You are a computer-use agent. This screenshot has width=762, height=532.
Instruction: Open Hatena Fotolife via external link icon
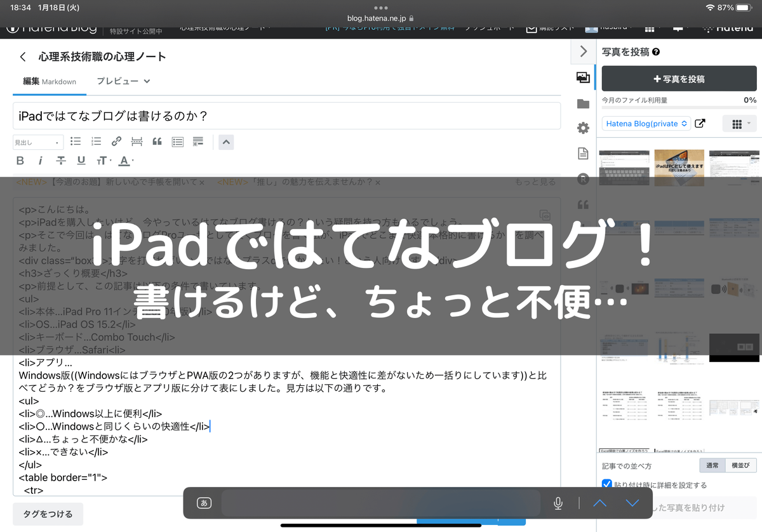(x=700, y=124)
